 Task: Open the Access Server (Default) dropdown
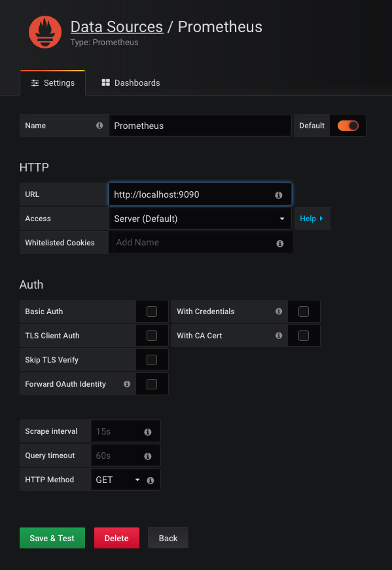(200, 219)
